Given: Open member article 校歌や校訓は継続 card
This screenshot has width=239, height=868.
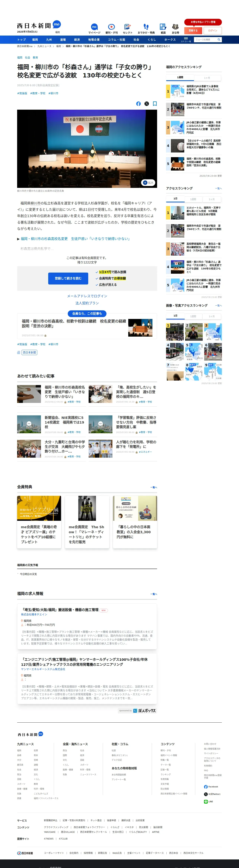Looking at the screenshot, I should pos(87,326).
